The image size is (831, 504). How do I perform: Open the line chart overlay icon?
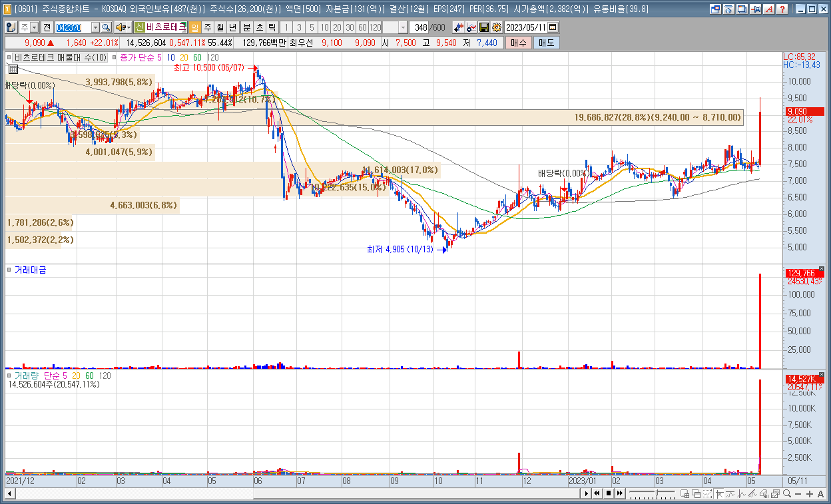click(x=471, y=27)
